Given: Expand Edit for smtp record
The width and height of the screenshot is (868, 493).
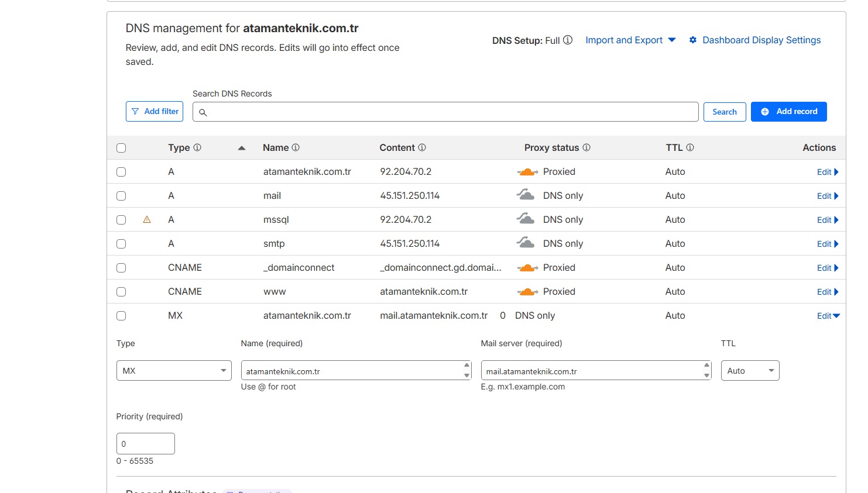Looking at the screenshot, I should (x=828, y=244).
